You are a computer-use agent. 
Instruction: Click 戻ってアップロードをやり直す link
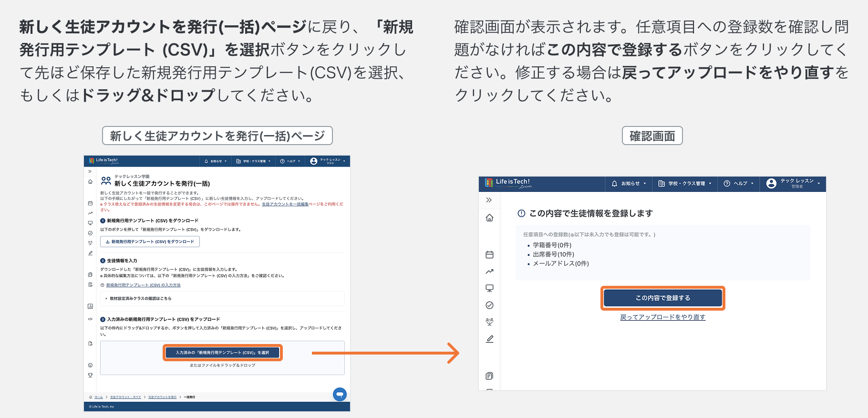pyautogui.click(x=663, y=317)
